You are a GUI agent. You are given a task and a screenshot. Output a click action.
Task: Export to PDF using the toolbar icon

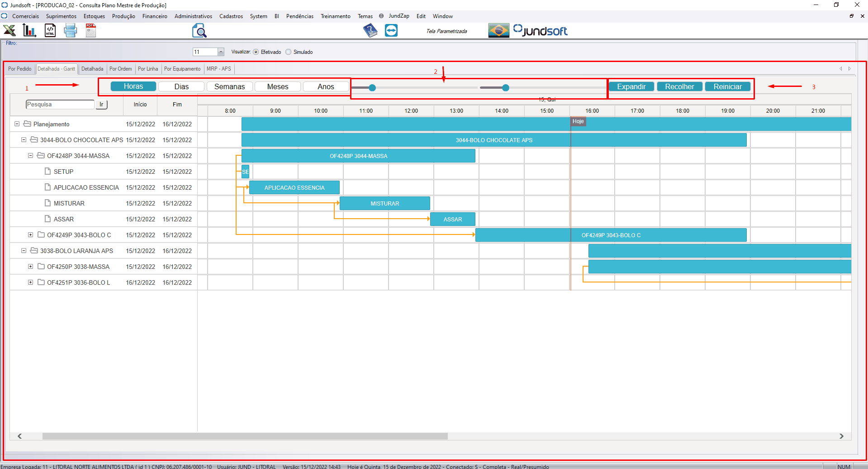[x=91, y=31]
